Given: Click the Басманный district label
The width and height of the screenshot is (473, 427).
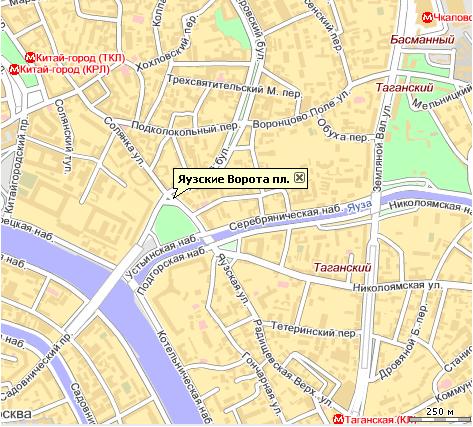Looking at the screenshot, I should pyautogui.click(x=422, y=40).
